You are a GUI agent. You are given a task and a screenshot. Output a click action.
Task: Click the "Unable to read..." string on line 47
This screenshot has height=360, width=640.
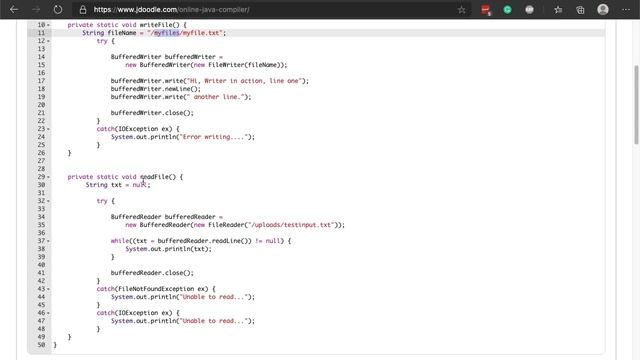[x=213, y=321]
